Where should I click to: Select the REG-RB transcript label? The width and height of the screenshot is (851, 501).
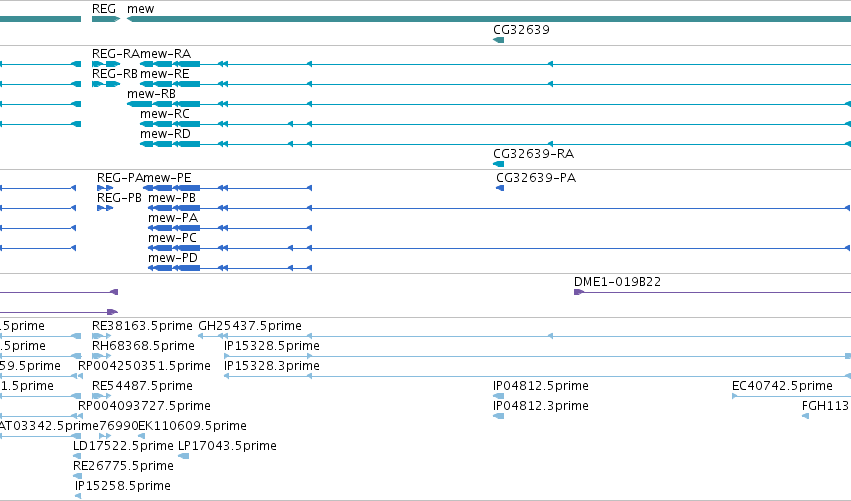(x=115, y=74)
